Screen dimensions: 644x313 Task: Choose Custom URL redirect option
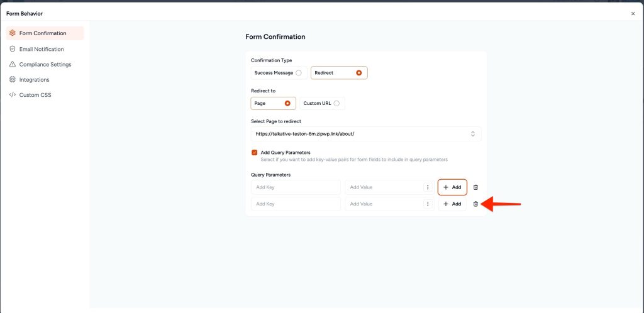(x=336, y=103)
